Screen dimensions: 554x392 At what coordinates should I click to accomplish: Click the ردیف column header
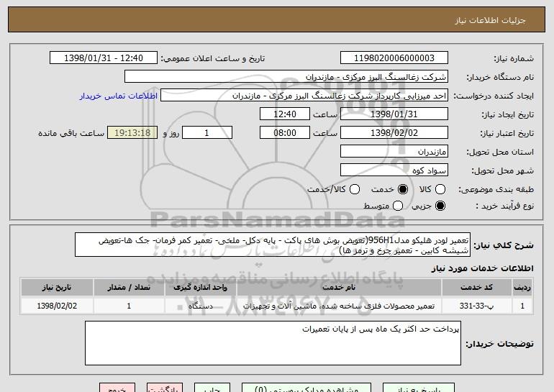(522, 288)
